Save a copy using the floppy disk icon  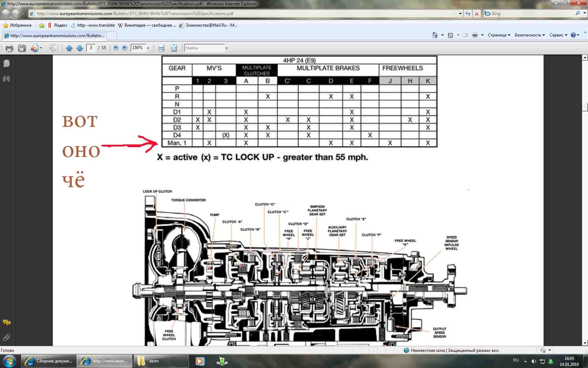pyautogui.click(x=22, y=48)
